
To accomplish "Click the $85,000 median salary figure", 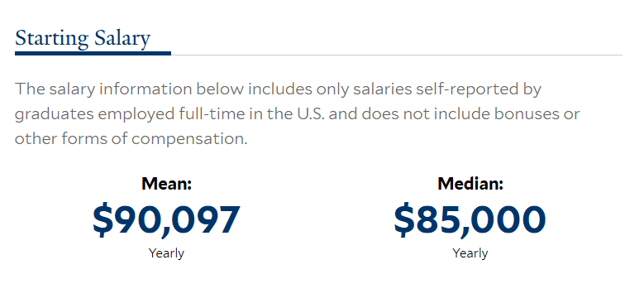I will [470, 220].
